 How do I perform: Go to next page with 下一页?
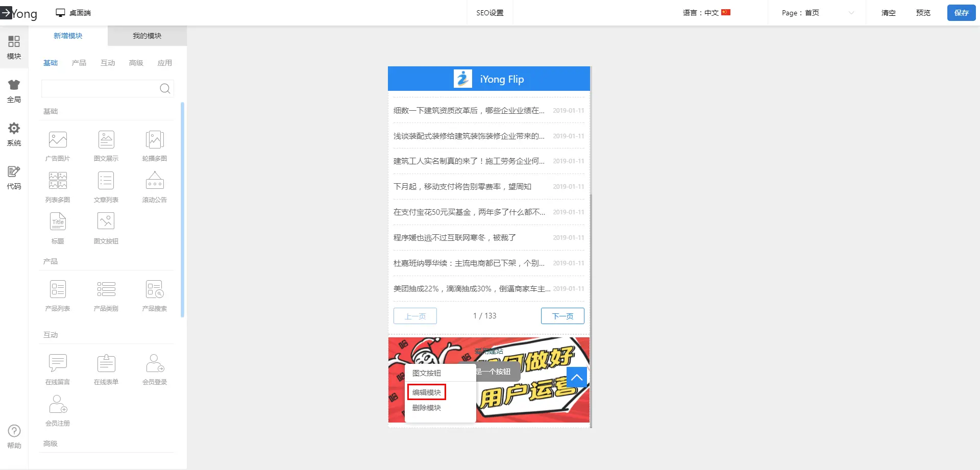[x=562, y=316]
